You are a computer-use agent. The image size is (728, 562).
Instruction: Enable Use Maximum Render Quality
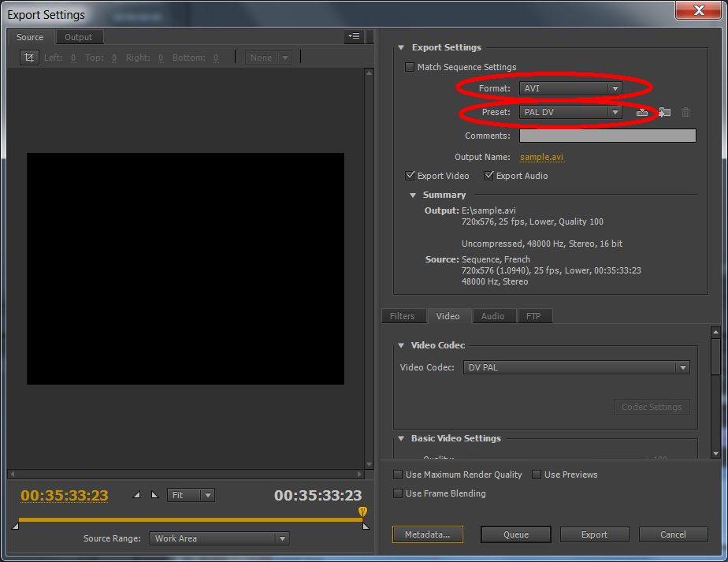(398, 475)
